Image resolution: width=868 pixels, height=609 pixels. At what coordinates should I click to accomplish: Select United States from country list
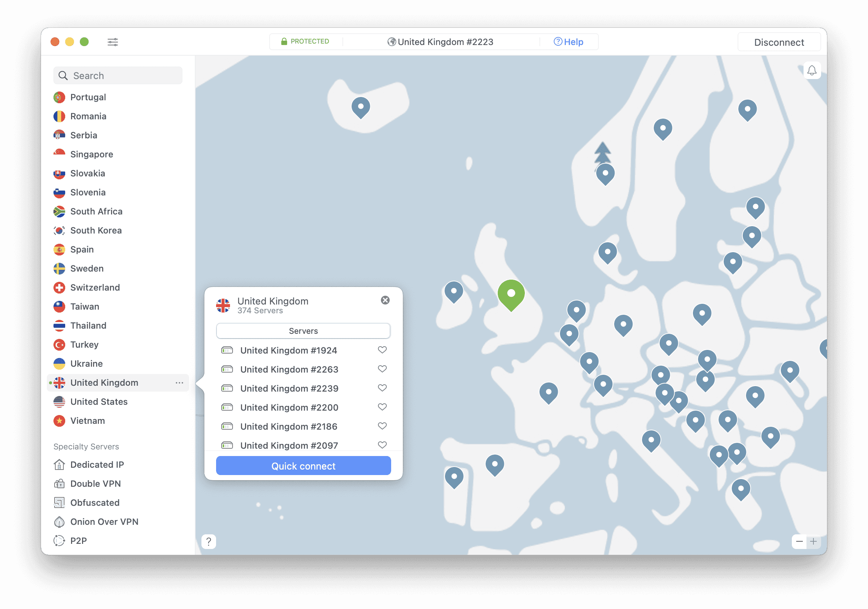coord(100,401)
